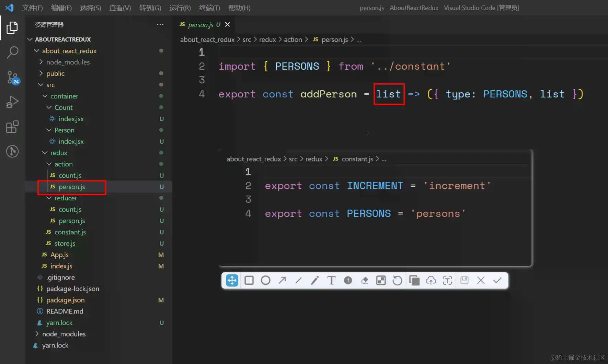The height and width of the screenshot is (364, 608).
Task: Click about_react_redux in person.js breadcrumb
Action: coord(207,39)
